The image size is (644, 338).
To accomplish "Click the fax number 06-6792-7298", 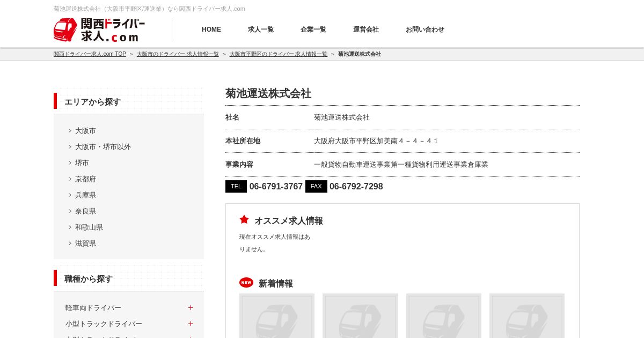I will pyautogui.click(x=356, y=187).
